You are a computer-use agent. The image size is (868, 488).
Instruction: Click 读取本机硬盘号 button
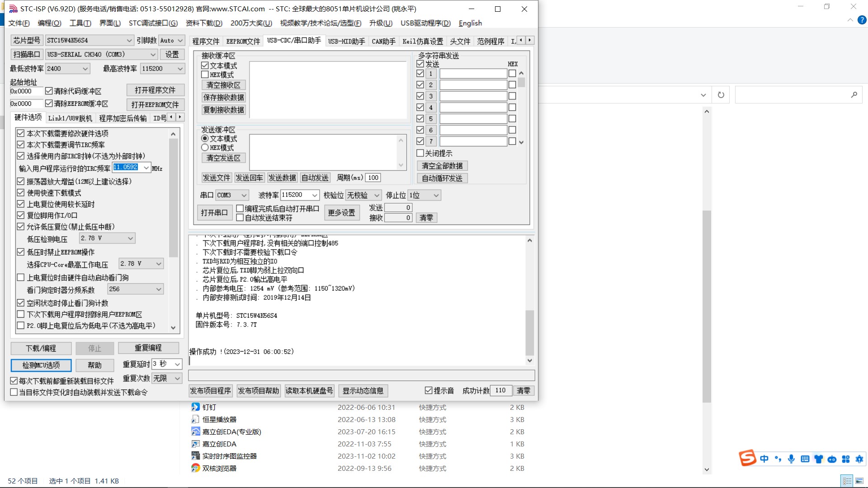(309, 390)
